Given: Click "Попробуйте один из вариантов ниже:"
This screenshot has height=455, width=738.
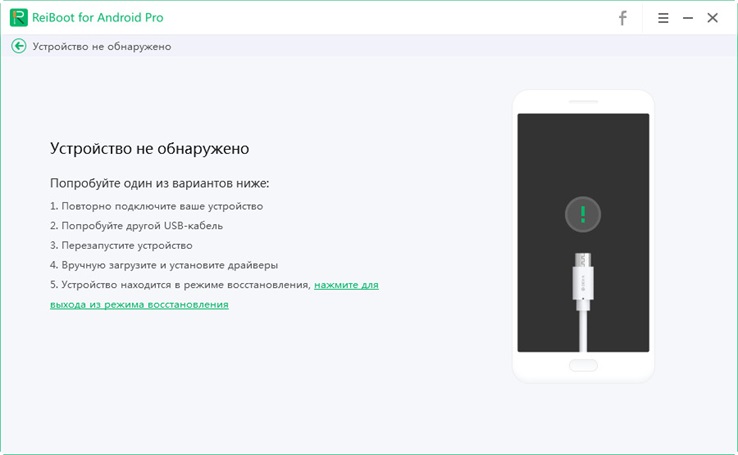Looking at the screenshot, I should tap(160, 183).
